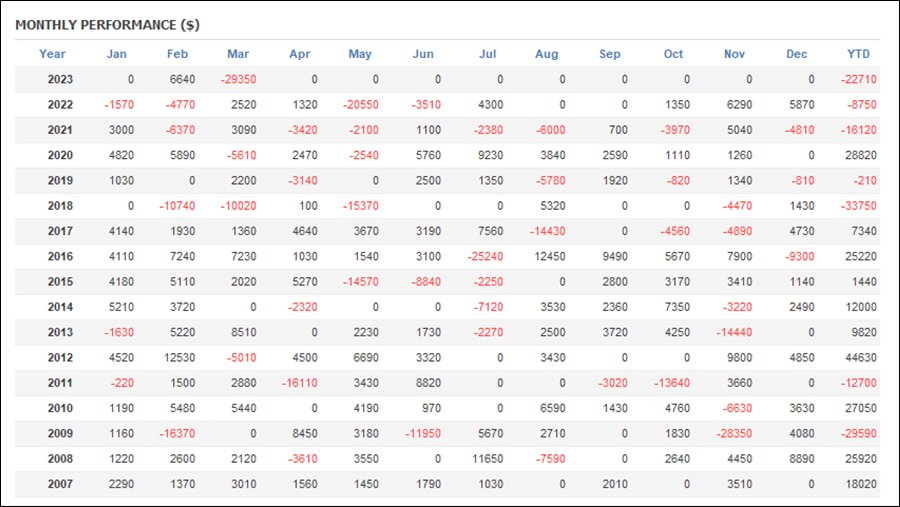Viewport: 900px width, 507px height.
Task: Click the 28820 YTD value for 2020
Action: coord(861,155)
